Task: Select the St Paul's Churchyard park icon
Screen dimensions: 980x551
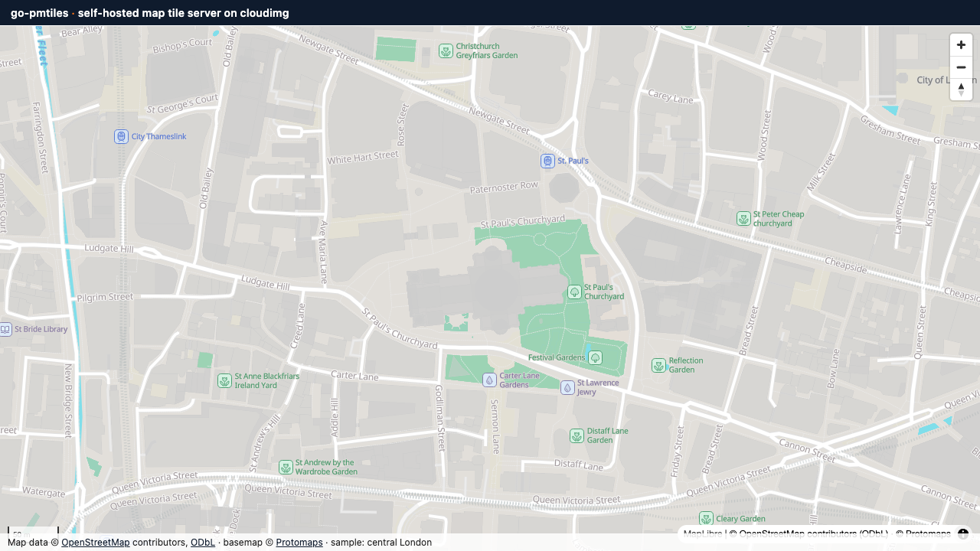Action: point(574,292)
